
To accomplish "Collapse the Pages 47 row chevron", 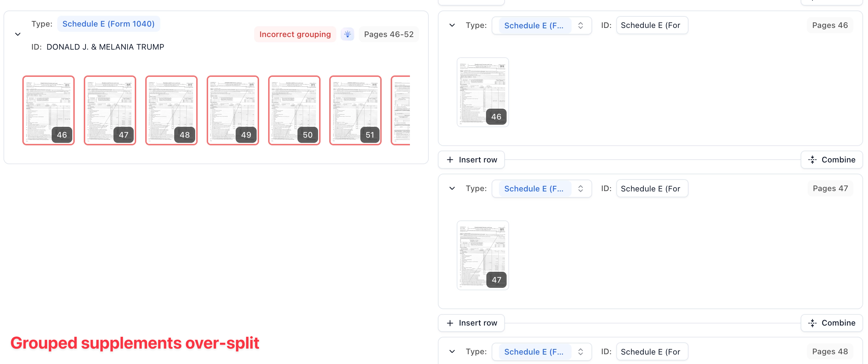I will tap(452, 188).
